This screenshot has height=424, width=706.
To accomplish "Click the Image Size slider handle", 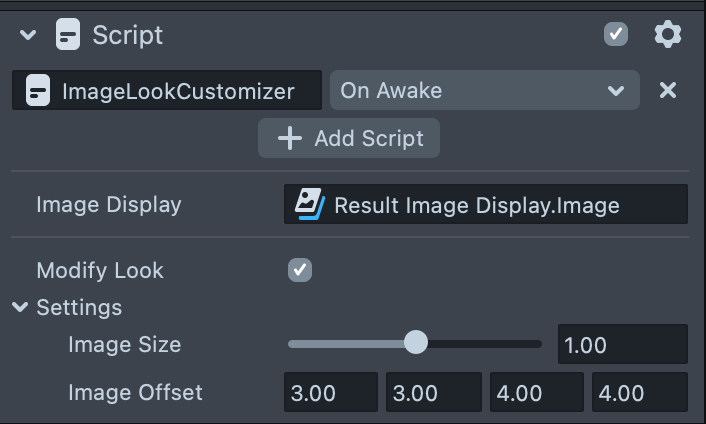I will tap(415, 344).
